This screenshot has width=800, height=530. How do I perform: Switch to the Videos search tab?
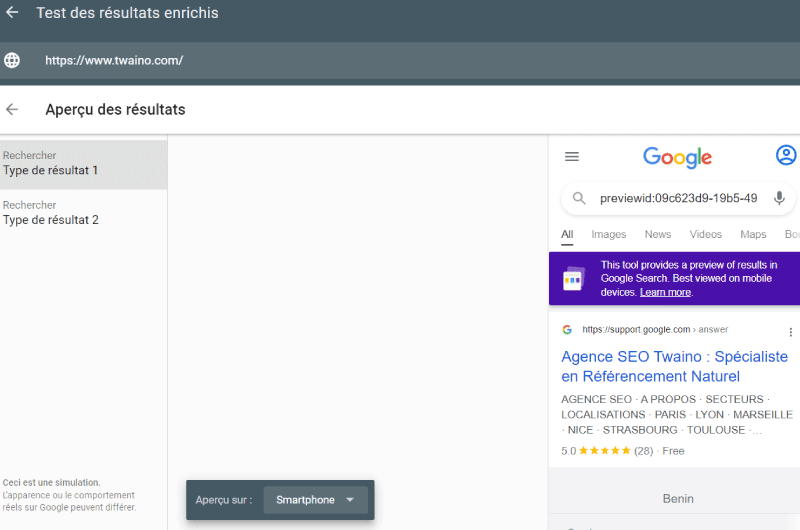coord(706,234)
